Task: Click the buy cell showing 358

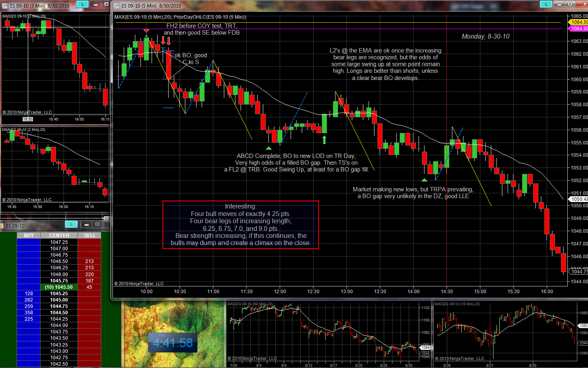Action: click(x=29, y=313)
